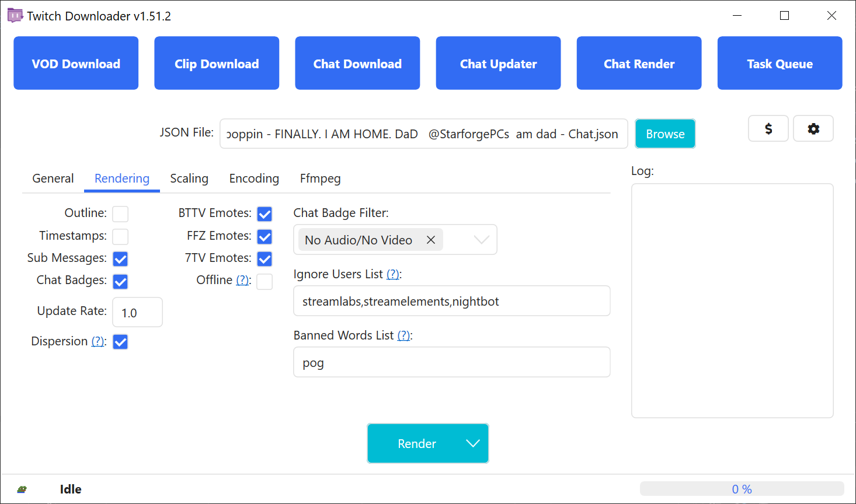Toggle the Dispersion checkbox off
The width and height of the screenshot is (856, 504).
click(x=120, y=342)
